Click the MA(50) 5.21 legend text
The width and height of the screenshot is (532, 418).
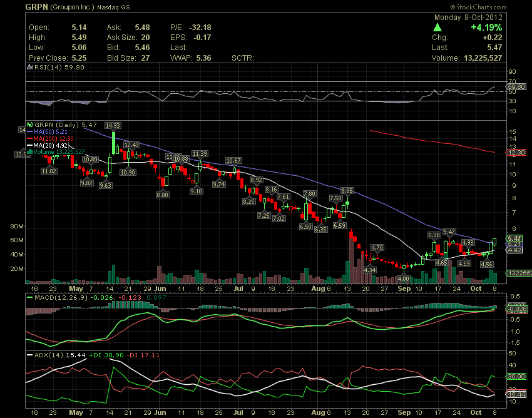tap(50, 131)
